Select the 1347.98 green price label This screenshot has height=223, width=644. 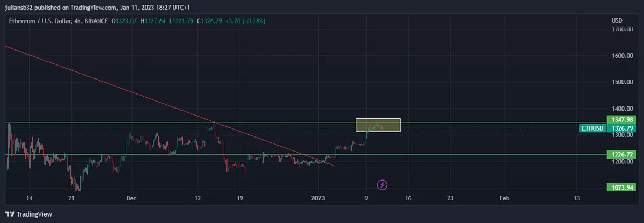coord(619,119)
